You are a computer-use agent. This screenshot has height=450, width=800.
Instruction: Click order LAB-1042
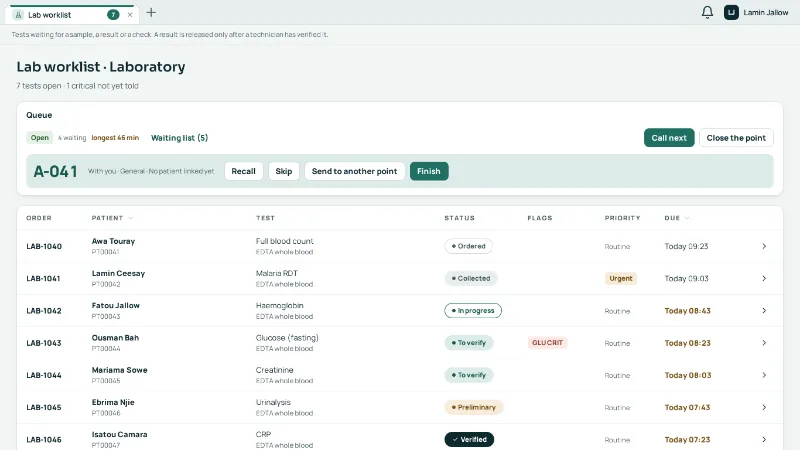(44, 310)
